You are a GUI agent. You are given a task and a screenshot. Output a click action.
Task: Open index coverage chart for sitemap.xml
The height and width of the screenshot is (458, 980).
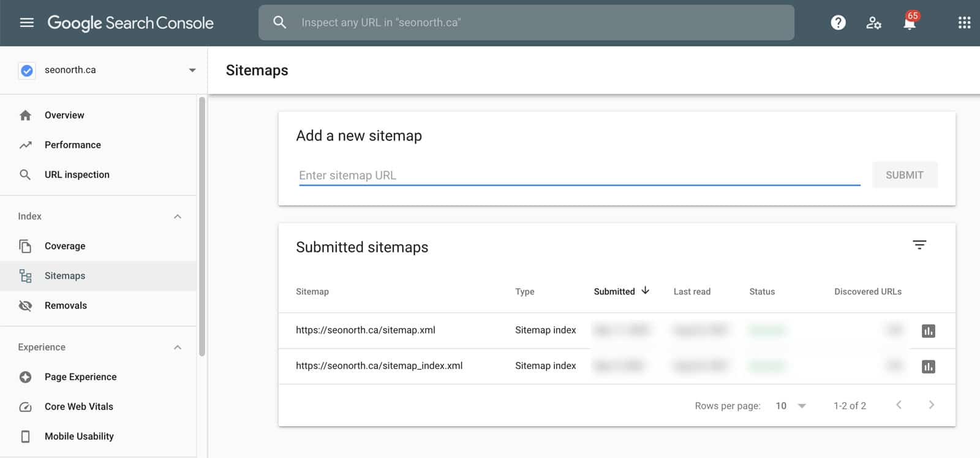tap(929, 331)
